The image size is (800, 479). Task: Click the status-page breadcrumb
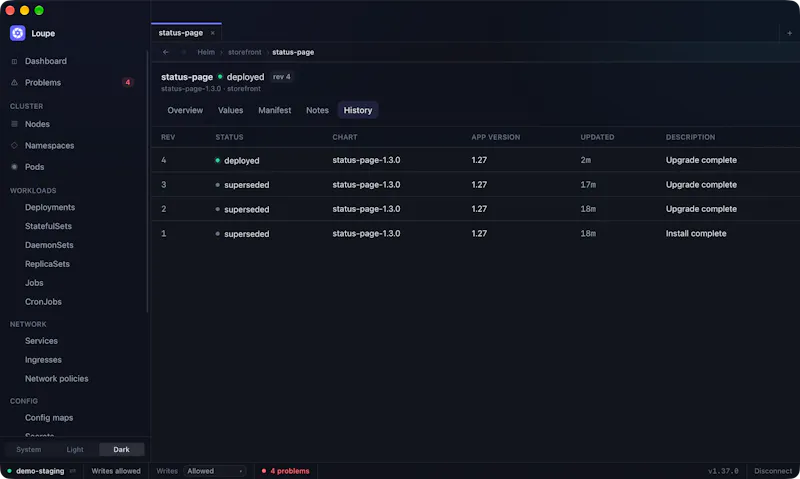(293, 52)
